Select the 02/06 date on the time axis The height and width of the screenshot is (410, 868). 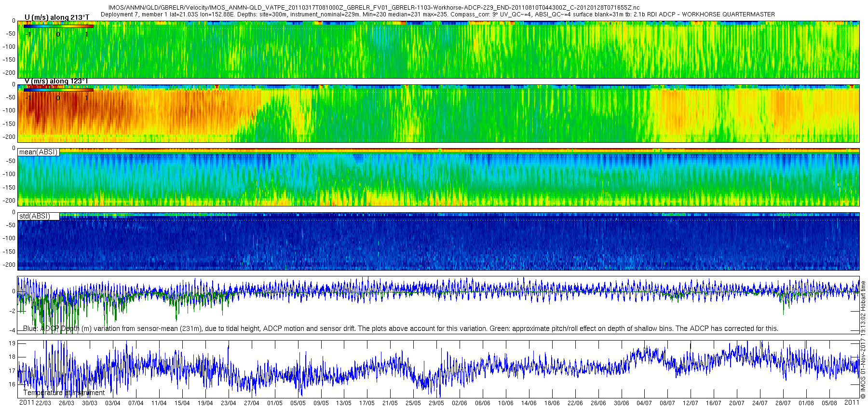click(460, 403)
